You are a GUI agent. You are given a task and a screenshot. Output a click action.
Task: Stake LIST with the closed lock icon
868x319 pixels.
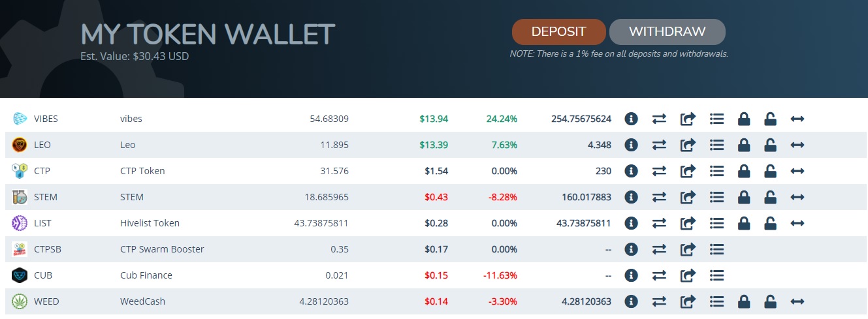743,223
